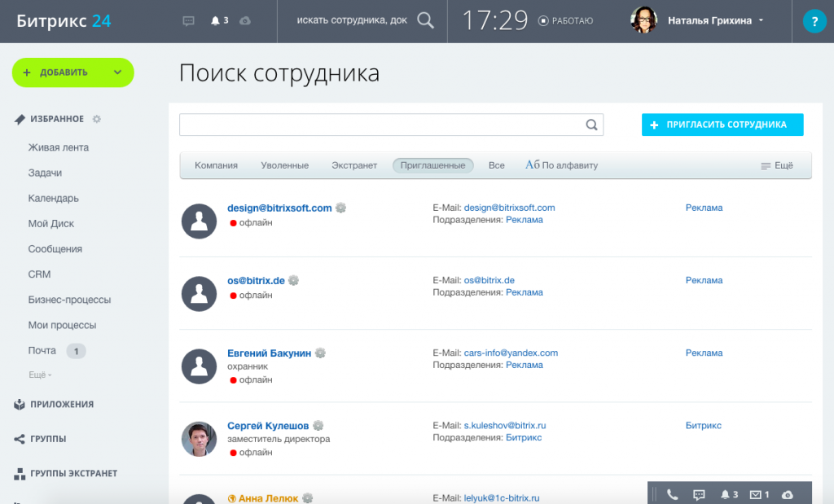The width and height of the screenshot is (834, 504).
Task: Click Сергей Кулешов's profile photo
Action: pyautogui.click(x=199, y=439)
